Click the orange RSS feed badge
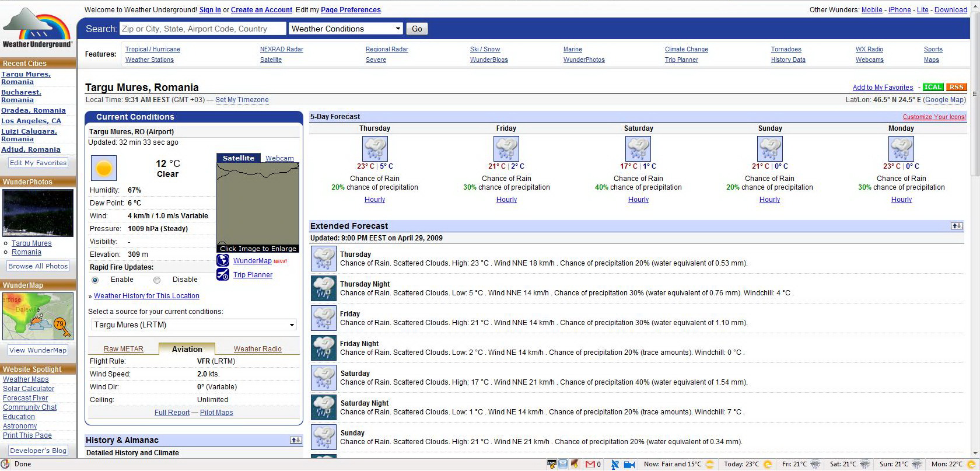980x471 pixels. coord(956,88)
